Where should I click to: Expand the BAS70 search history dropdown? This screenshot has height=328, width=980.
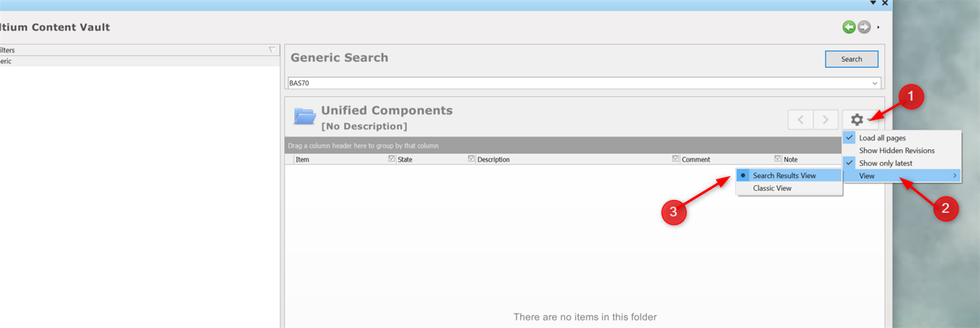point(874,83)
